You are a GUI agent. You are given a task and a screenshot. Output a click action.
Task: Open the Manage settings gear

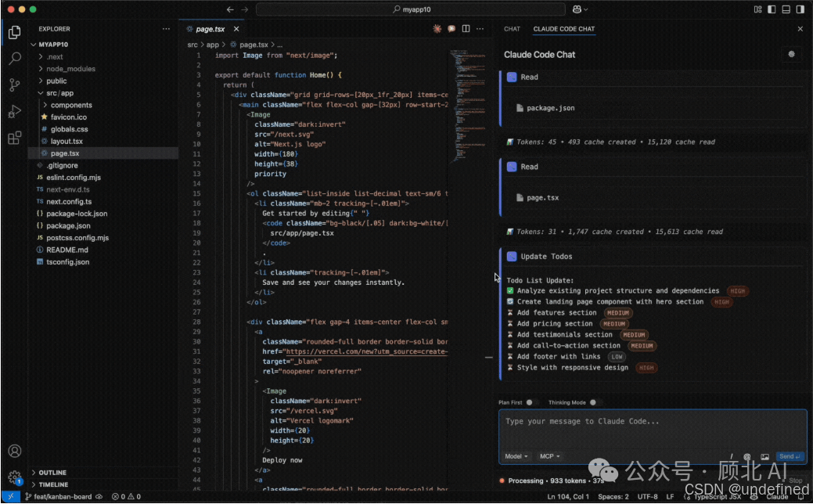point(15,477)
